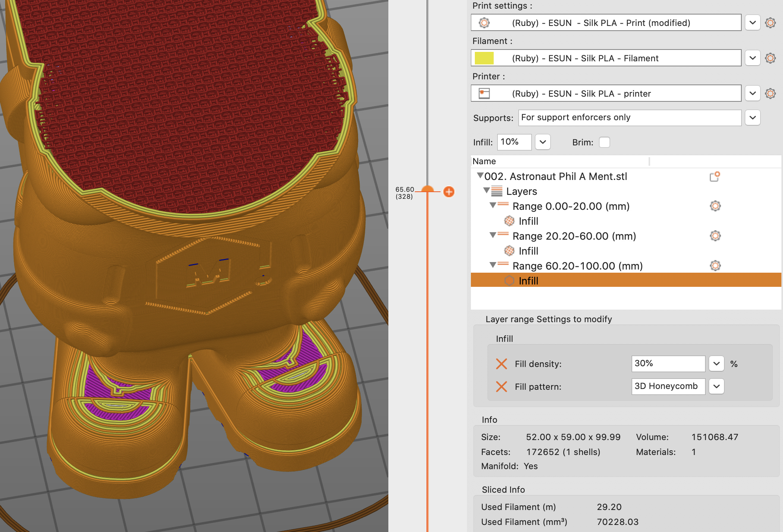Open settings gear for Range 20.20-60.00
Image resolution: width=783 pixels, height=532 pixels.
(x=715, y=236)
